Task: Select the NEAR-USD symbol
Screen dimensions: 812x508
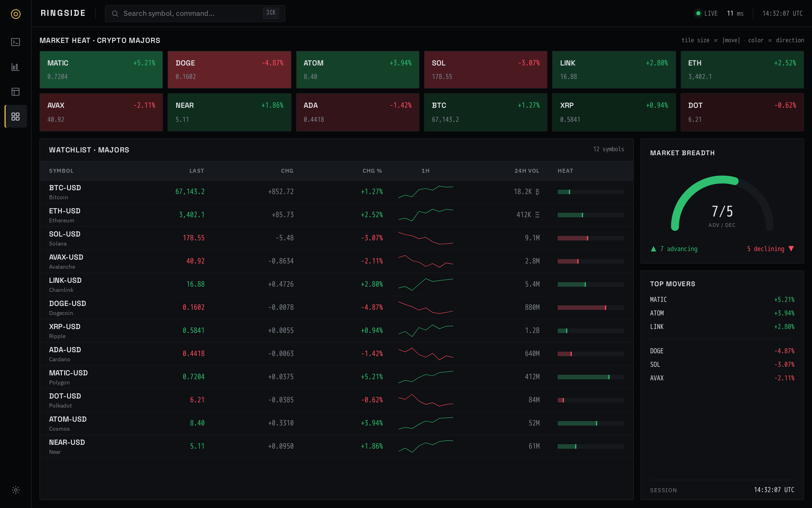Action: (67, 443)
